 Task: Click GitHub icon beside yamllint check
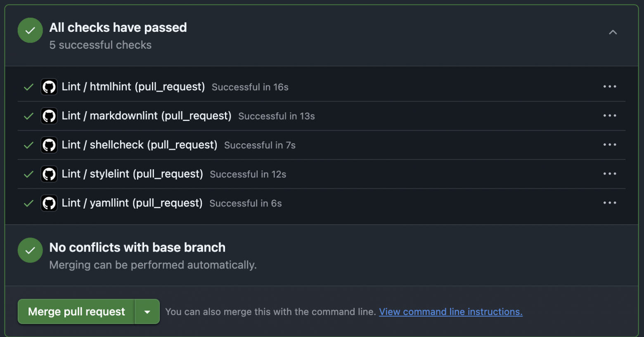(x=49, y=203)
